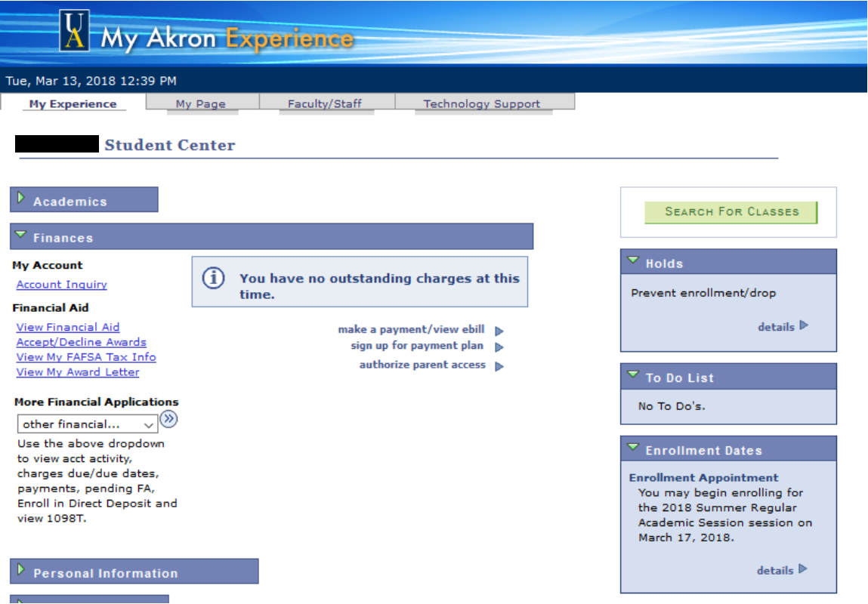Click the No To Do's text
Screen dimensions: 868x604
[672, 406]
